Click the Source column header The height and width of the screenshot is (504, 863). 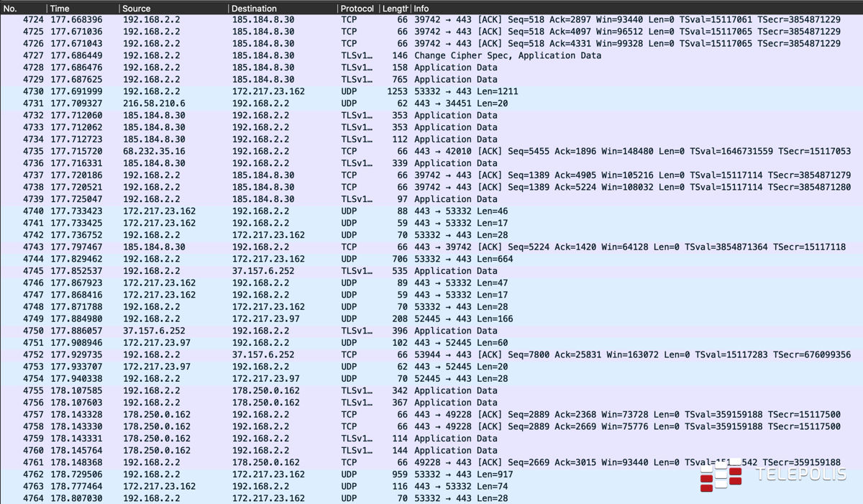click(173, 9)
